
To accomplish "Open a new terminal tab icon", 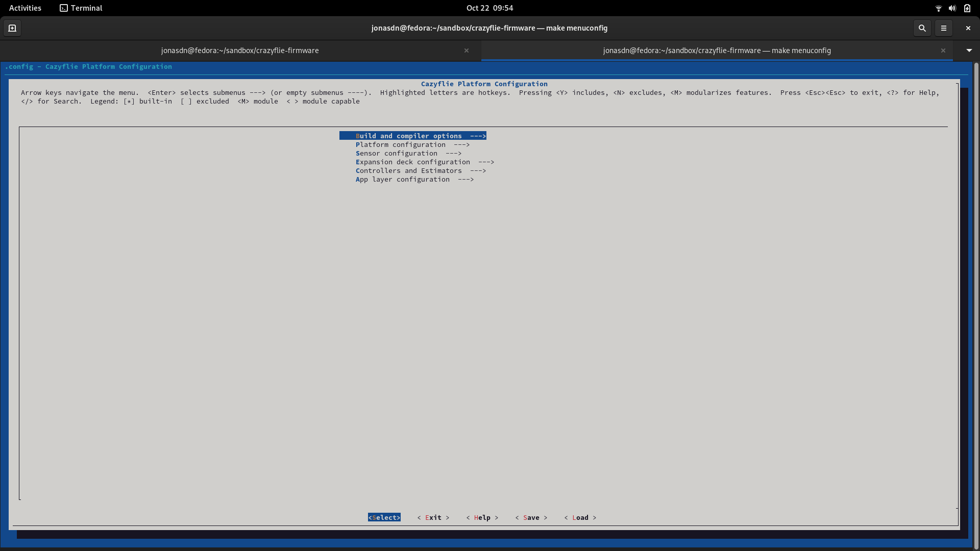I will coord(12,28).
